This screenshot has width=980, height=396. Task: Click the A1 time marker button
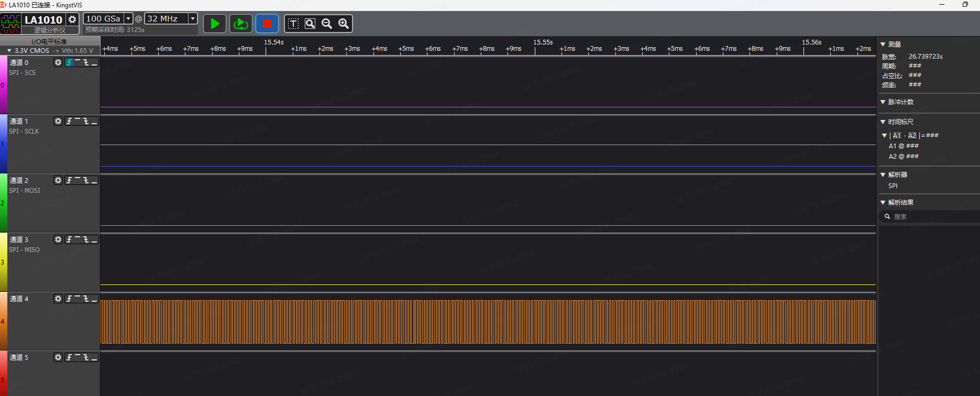point(897,136)
